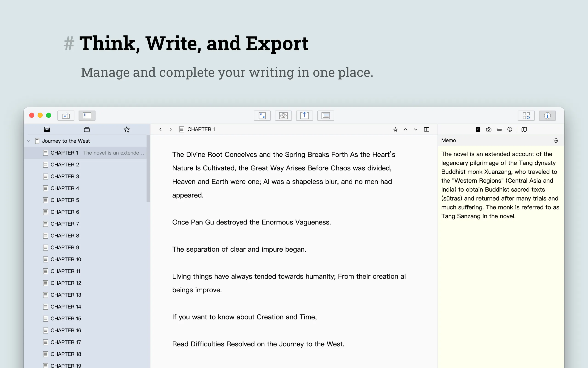Toggle focus mode eye icon
The image size is (588, 368).
283,116
